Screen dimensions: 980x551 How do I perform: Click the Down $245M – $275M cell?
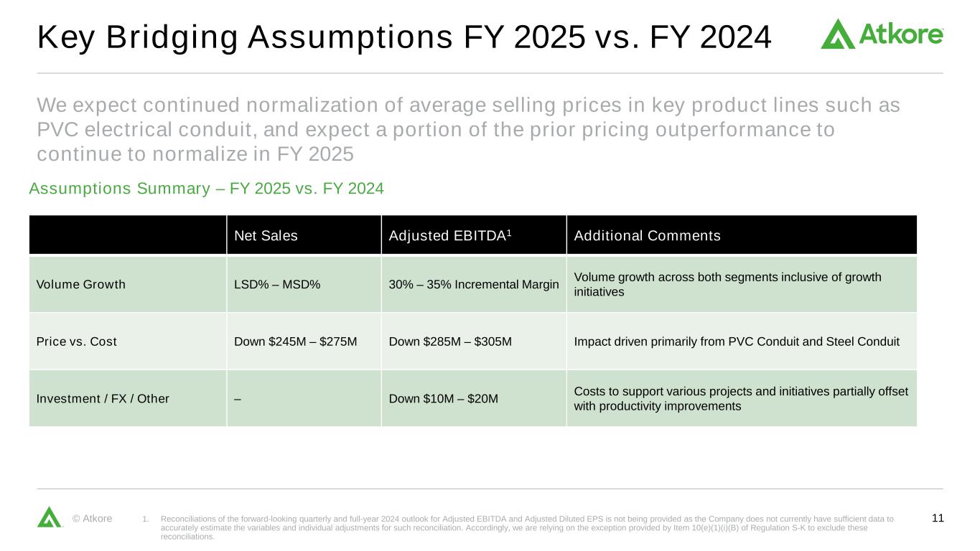coord(296,342)
